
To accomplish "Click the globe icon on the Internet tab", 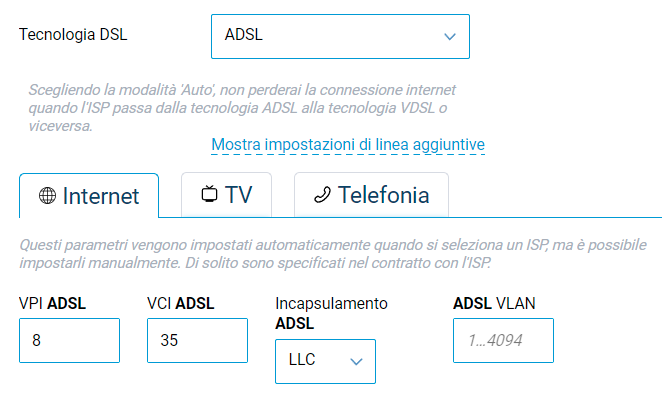I will tap(47, 196).
